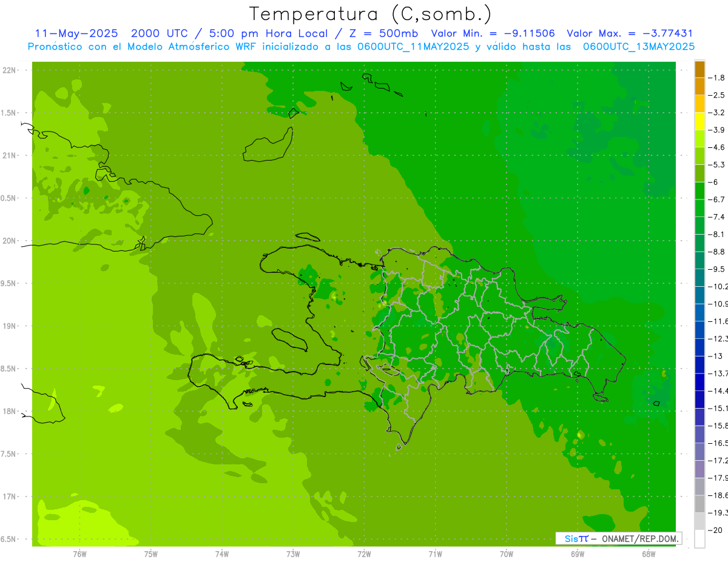Select the deep blue swatch below -13
The height and width of the screenshot is (562, 728).
699,364
